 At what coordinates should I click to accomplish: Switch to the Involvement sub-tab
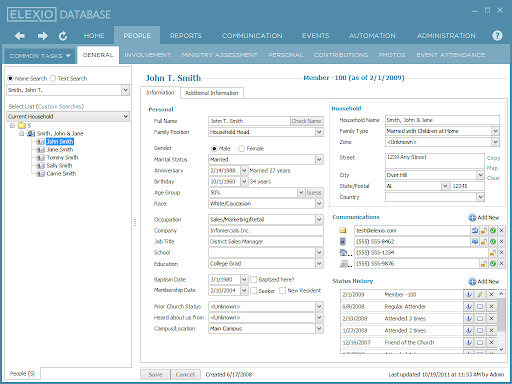pyautogui.click(x=147, y=55)
